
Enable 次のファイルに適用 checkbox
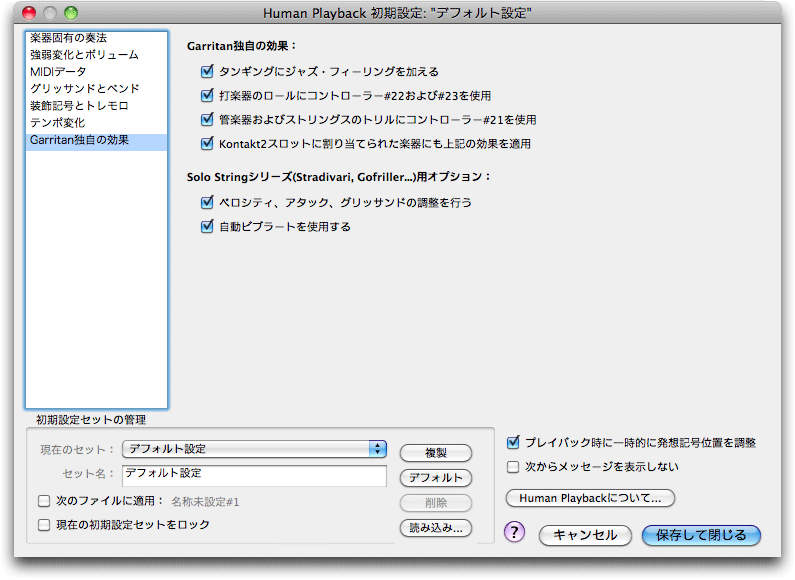tap(44, 501)
